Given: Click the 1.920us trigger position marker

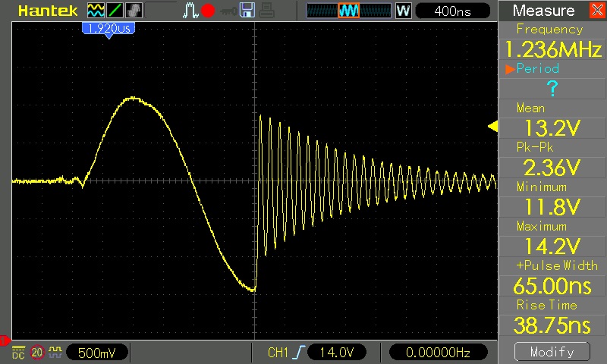Looking at the screenshot, I should [x=109, y=28].
